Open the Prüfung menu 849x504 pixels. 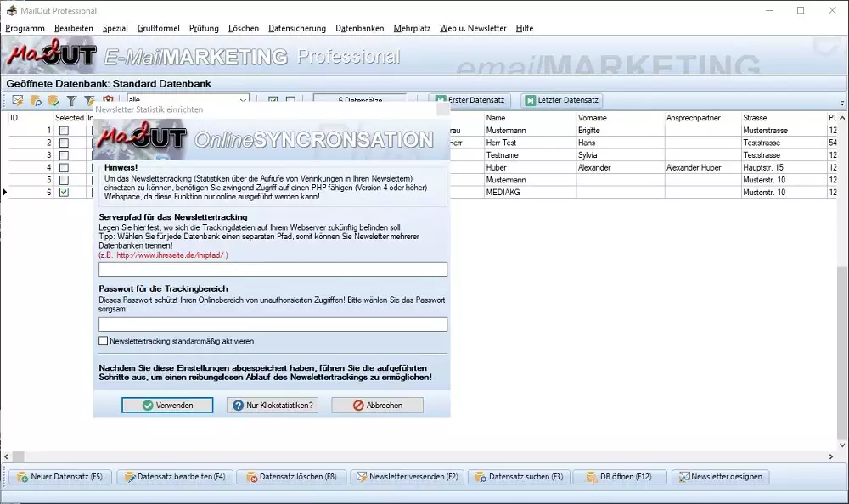pyautogui.click(x=204, y=28)
